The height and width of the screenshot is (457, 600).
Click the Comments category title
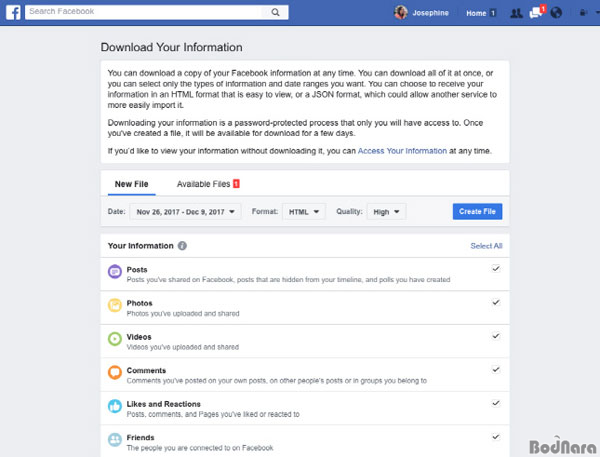click(146, 370)
